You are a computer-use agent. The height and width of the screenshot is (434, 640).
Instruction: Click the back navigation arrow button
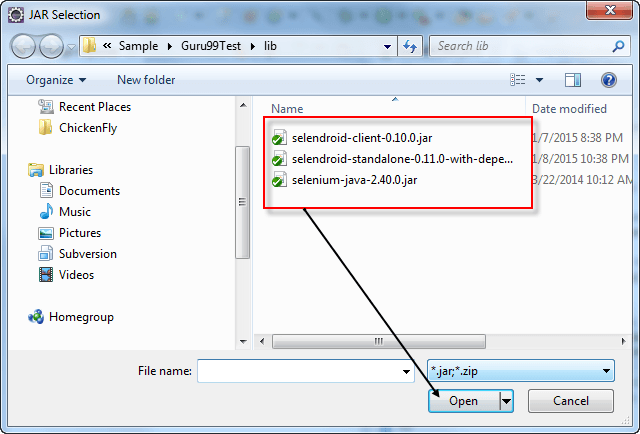[x=25, y=46]
